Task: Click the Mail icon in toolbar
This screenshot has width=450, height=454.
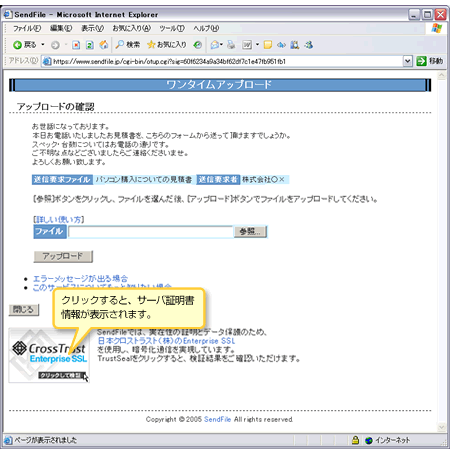Action: point(215,45)
